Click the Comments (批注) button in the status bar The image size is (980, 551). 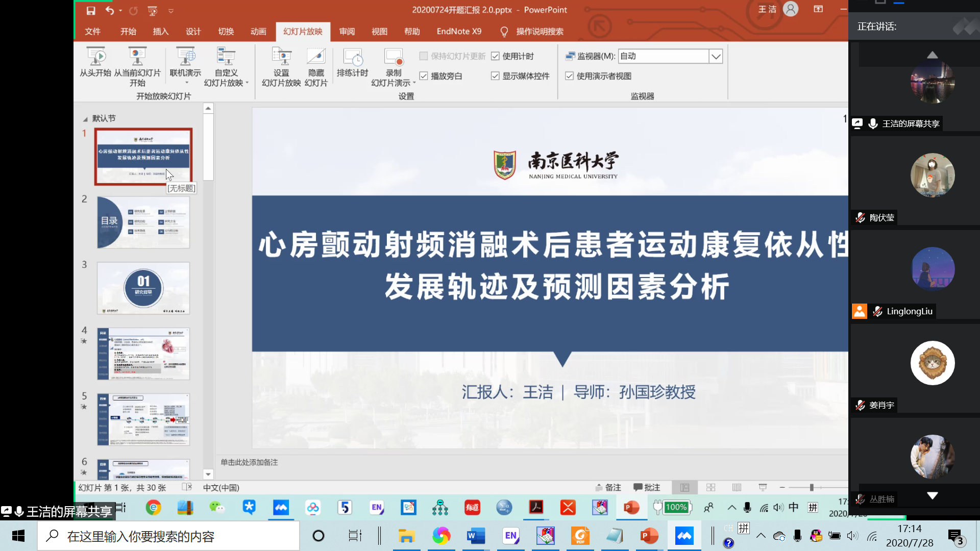click(x=647, y=488)
